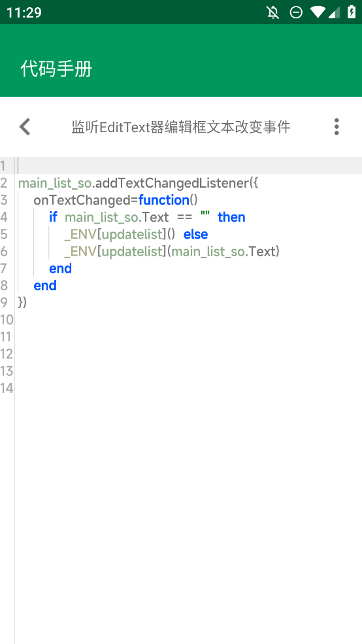Click the function keyword on line 3
Viewport: 362px width, 644px height.
pyautogui.click(x=164, y=200)
